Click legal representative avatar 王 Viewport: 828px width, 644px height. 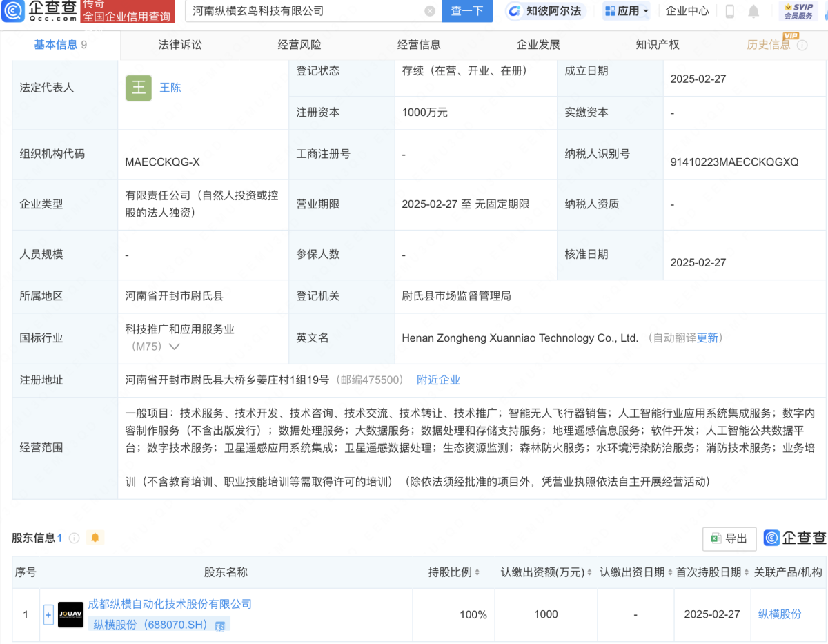[x=139, y=88]
